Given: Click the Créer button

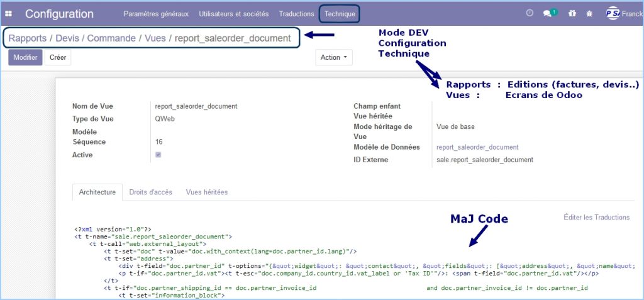Looking at the screenshot, I should coord(58,57).
